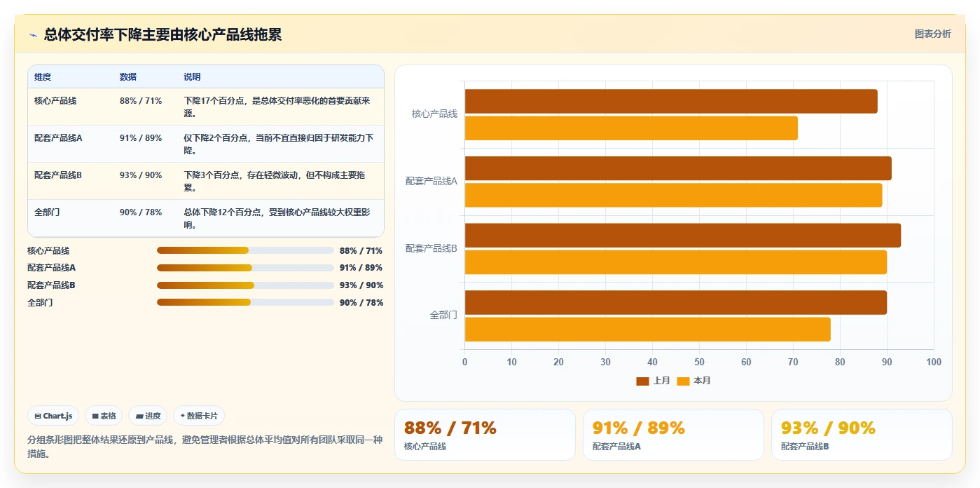Click the 上月 bar for 全部门 in chart
The image size is (980, 488).
[676, 302]
